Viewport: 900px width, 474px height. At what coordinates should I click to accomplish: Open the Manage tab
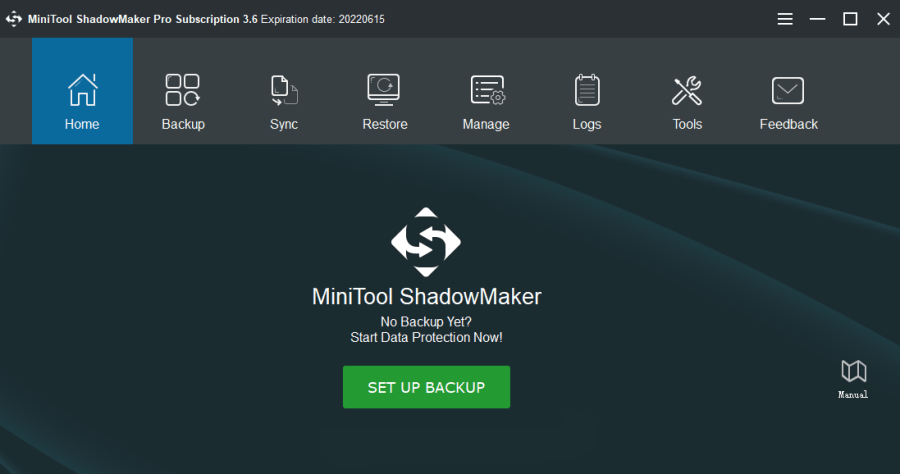(486, 91)
